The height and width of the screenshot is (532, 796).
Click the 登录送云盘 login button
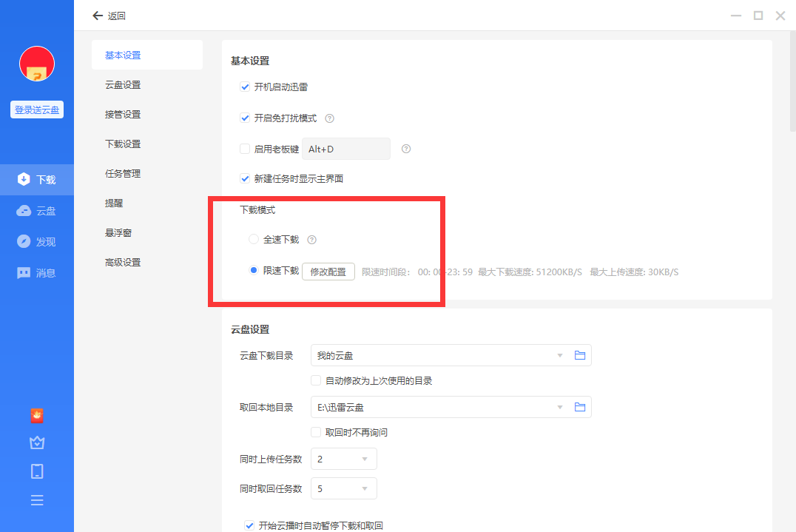pos(37,110)
